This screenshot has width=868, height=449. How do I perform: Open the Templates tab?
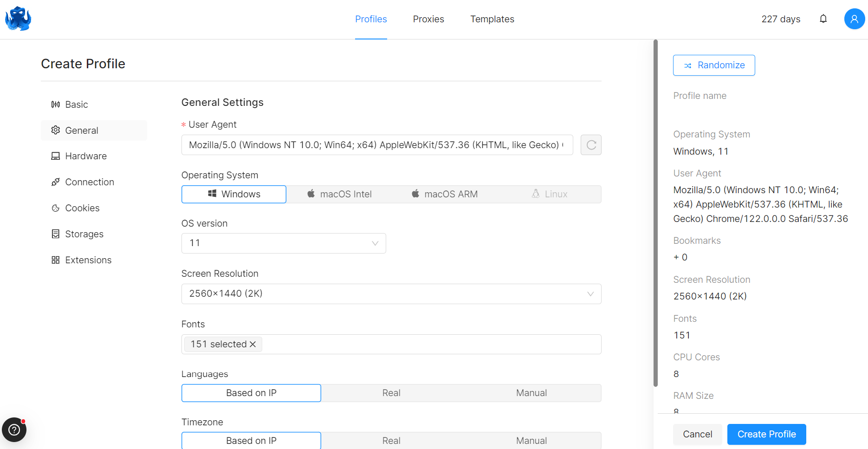492,19
